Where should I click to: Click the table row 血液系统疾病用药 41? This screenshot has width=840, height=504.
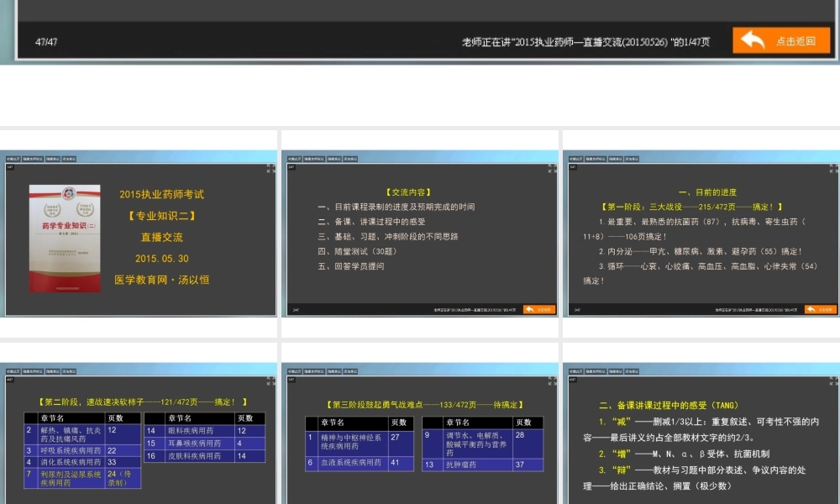click(x=360, y=463)
